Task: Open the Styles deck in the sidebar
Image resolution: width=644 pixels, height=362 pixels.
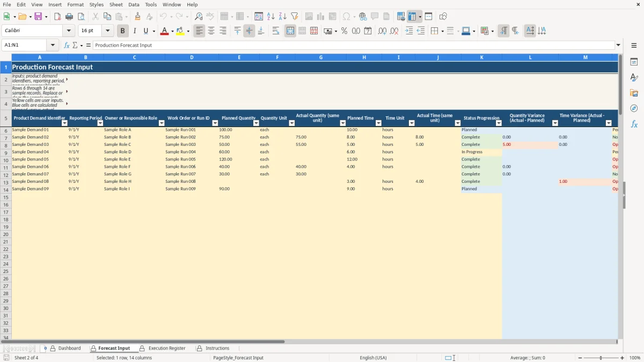Action: tap(634, 78)
